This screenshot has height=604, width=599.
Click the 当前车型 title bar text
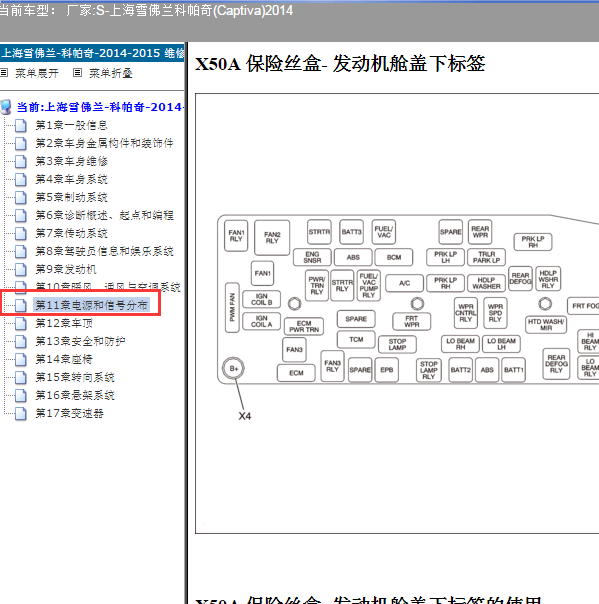[146, 10]
